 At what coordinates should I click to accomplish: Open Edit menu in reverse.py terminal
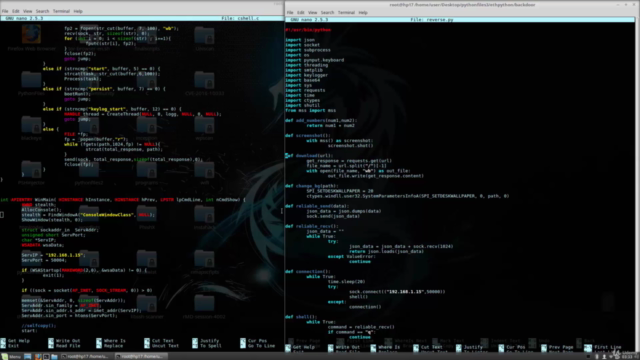click(301, 13)
